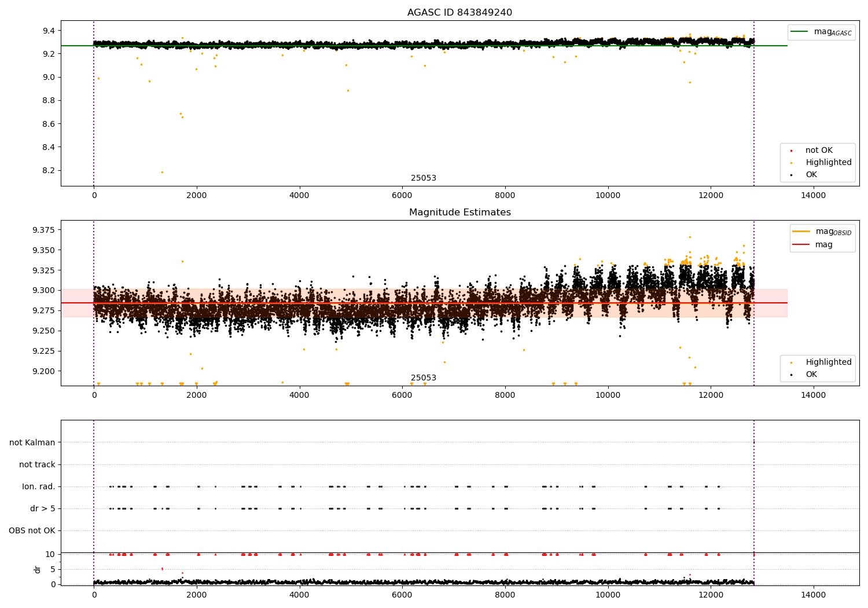Click the lowest orange outlier near 8.2 magnitude
The image size is (868, 608).
[162, 172]
